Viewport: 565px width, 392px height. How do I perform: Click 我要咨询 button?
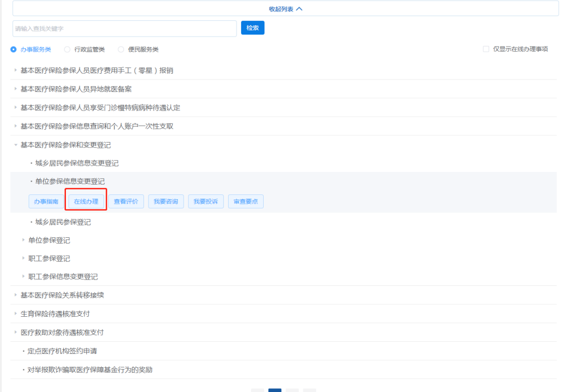click(166, 202)
